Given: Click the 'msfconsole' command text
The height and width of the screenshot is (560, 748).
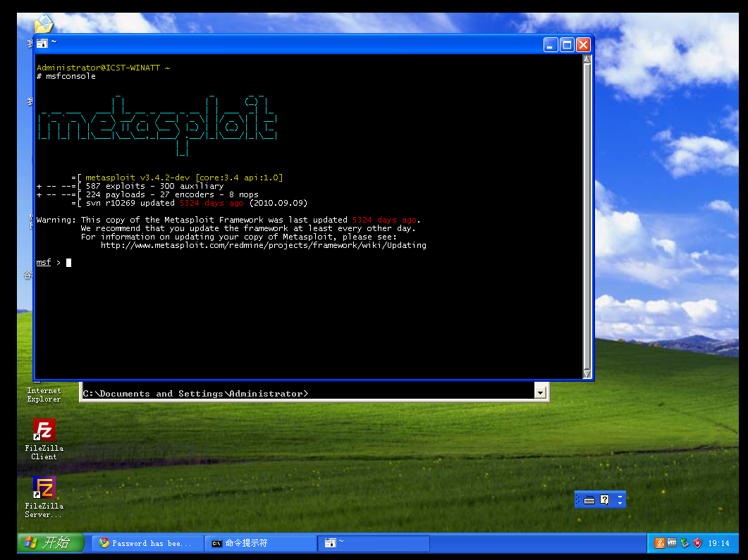Looking at the screenshot, I should (x=70, y=76).
